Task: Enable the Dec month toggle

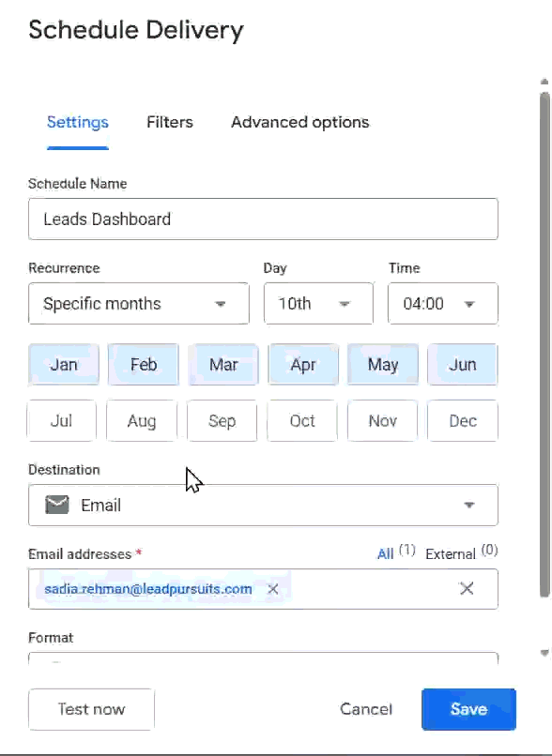Action: [463, 421]
